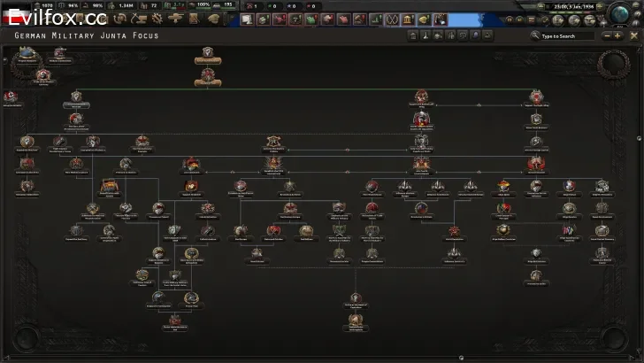This screenshot has width=644, height=363.
Task: Toggle the political building focus filter
Action: click(413, 36)
